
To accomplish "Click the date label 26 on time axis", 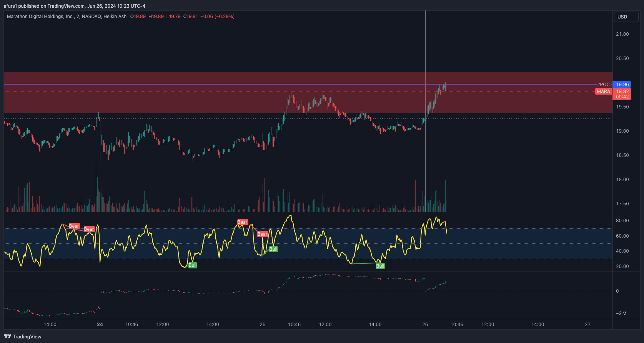I will point(425,325).
